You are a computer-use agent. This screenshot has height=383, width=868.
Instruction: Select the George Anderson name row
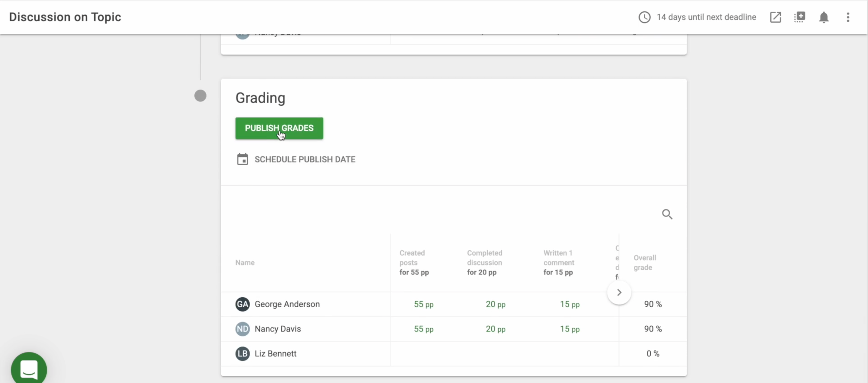[x=287, y=304]
